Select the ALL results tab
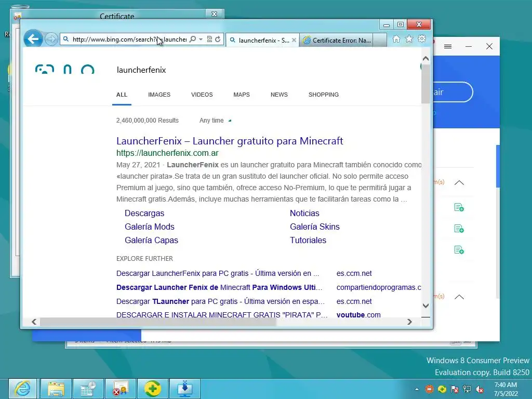This screenshot has width=532, height=399. pyautogui.click(x=122, y=95)
